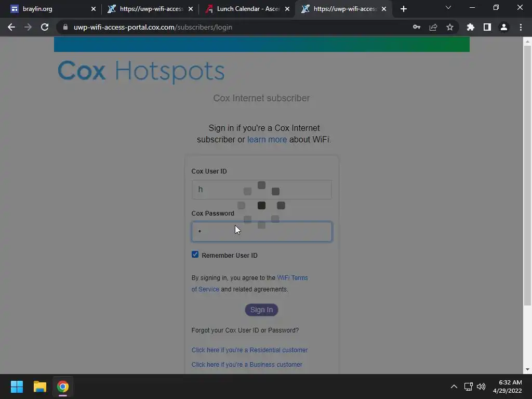
Task: Open the network status tray icon
Action: (x=469, y=387)
